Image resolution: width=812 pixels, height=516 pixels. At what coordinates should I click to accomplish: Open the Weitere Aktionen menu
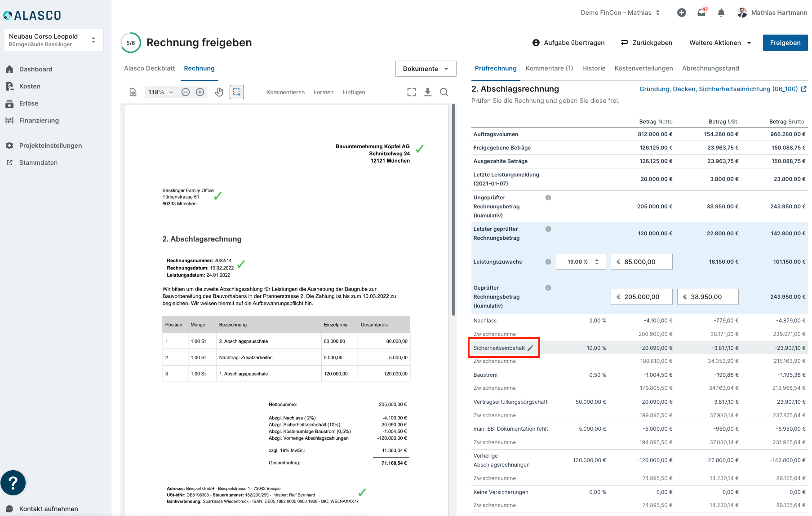click(x=720, y=43)
